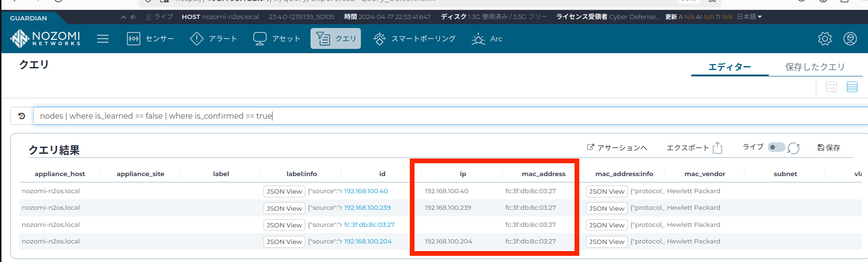The image size is (868, 262).
Task: Go to the アラート (Alerts) section
Action: click(x=213, y=38)
